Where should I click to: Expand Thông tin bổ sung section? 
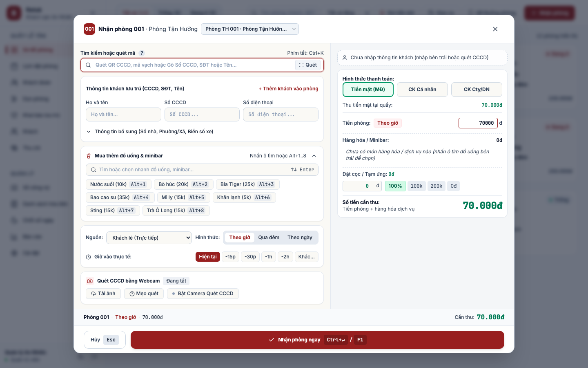pos(150,132)
